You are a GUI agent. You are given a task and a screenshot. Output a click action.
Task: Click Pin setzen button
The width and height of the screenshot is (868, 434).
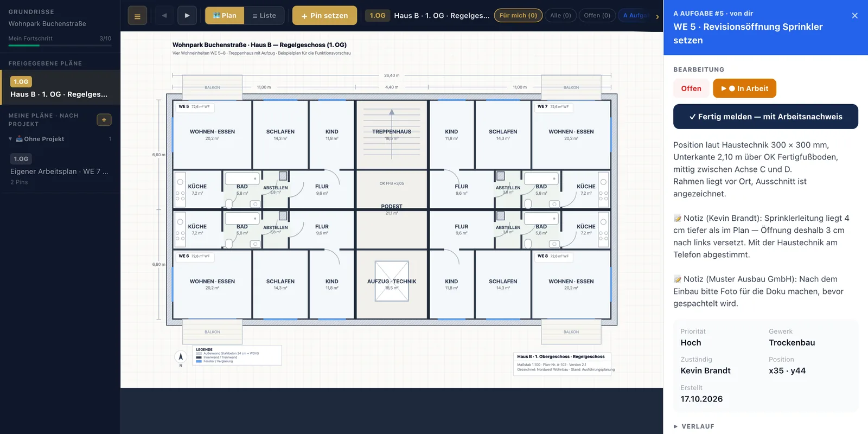(x=324, y=16)
